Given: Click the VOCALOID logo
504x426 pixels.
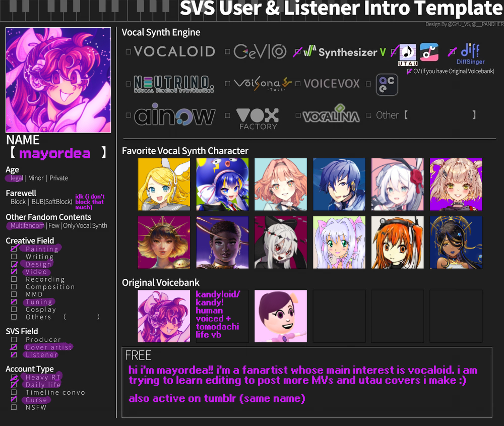Looking at the screenshot, I should (x=174, y=51).
